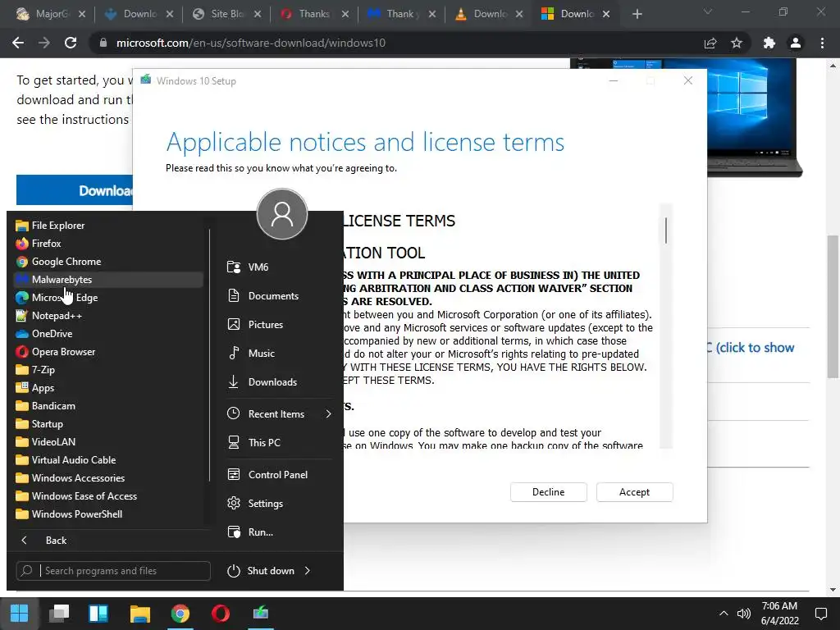This screenshot has width=840, height=630.
Task: Open the Chrome taskbar icon
Action: coord(180,614)
